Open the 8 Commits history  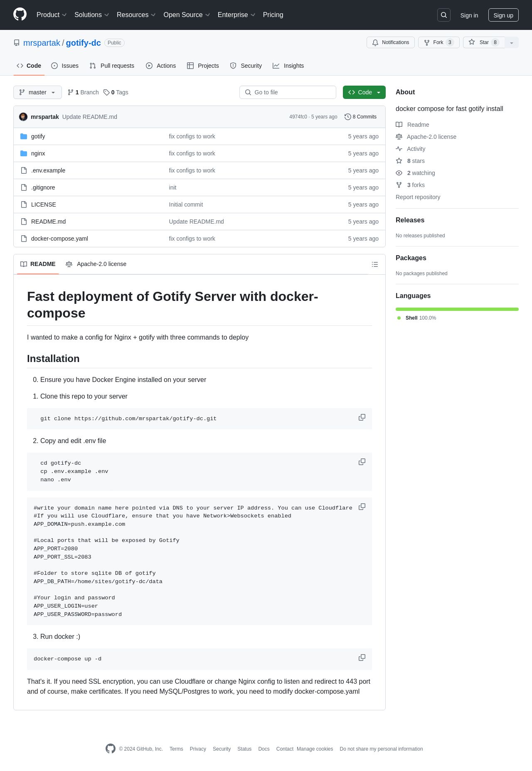[360, 117]
